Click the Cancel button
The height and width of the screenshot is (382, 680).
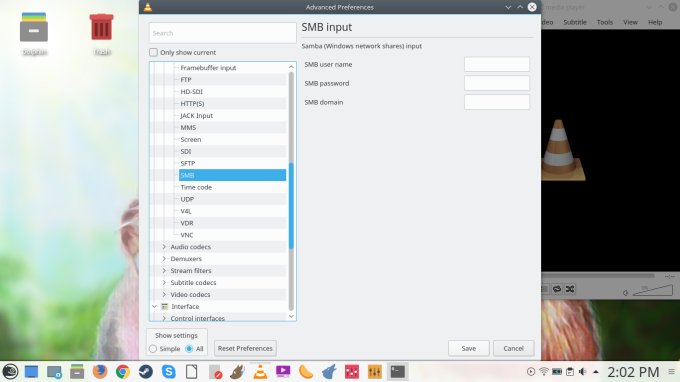point(513,348)
